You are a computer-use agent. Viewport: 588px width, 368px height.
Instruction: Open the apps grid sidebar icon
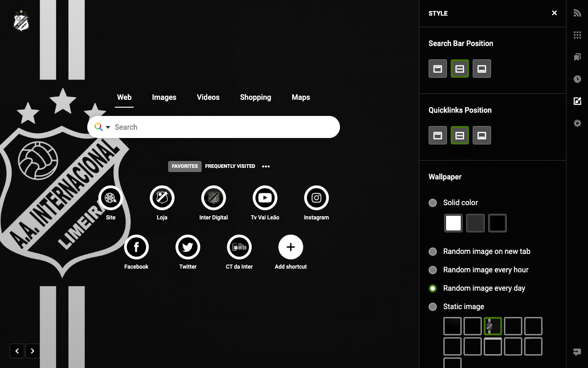tap(577, 35)
